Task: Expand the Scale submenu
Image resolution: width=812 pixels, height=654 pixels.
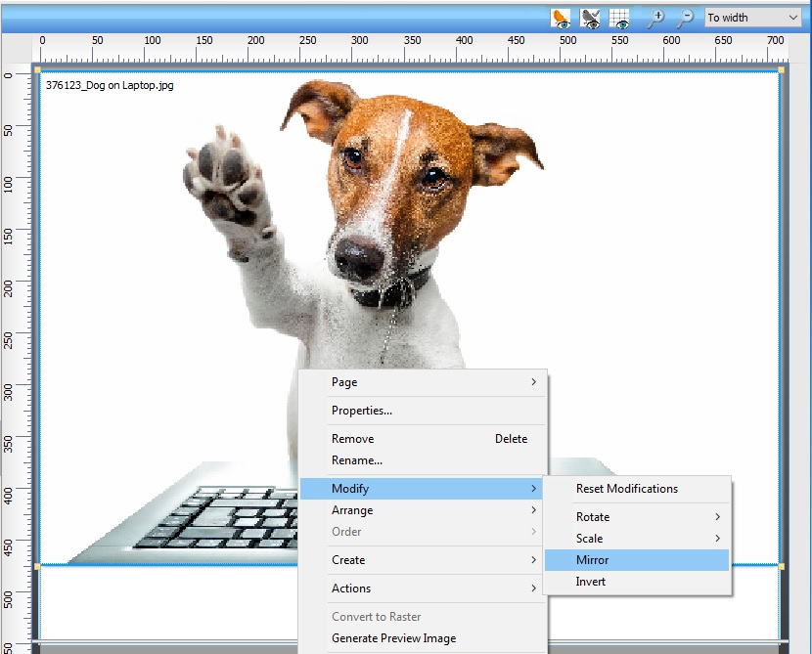Action: coord(637,538)
